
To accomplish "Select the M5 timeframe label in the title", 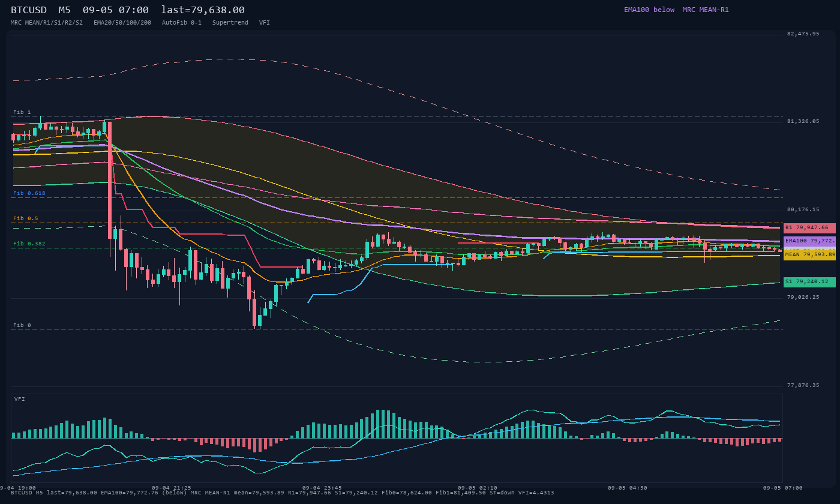I will coord(65,10).
